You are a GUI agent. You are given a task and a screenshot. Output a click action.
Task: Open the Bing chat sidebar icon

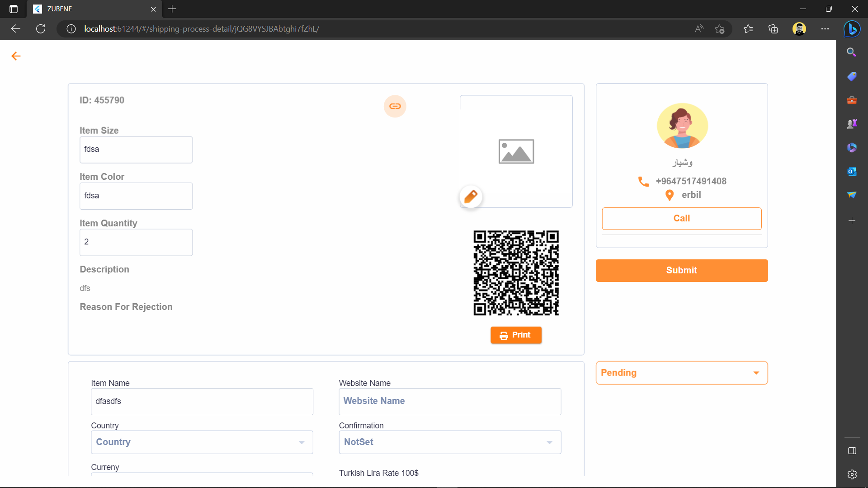[x=852, y=29]
